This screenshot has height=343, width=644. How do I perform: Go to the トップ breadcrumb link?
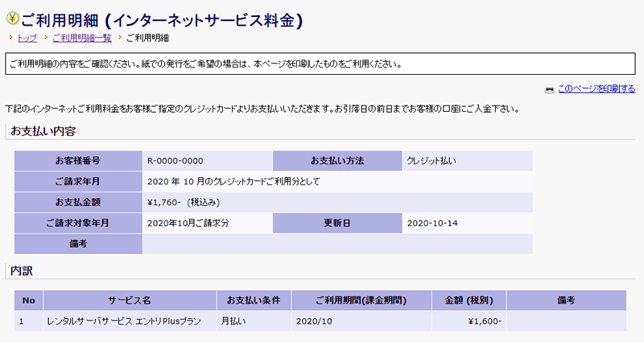27,38
